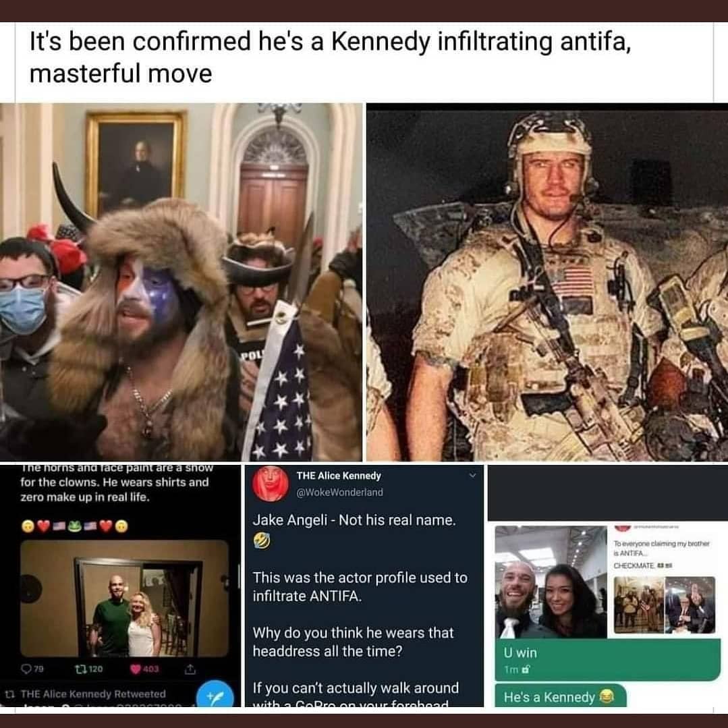Tap the blue compose tweet button

(x=215, y=696)
